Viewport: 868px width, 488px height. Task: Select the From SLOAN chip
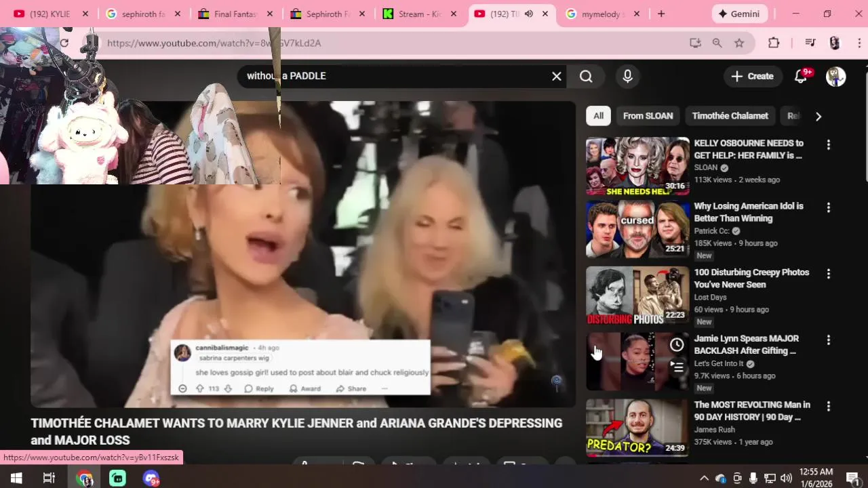(x=648, y=116)
